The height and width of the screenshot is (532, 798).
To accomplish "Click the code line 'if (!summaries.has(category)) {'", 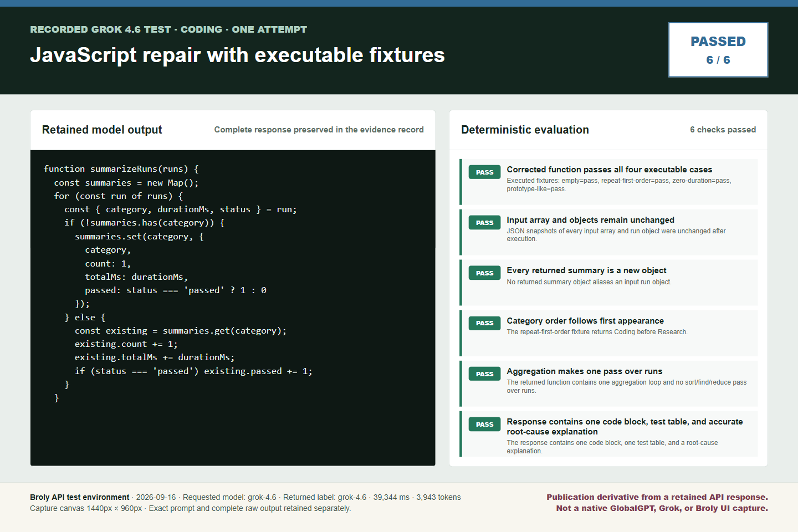I will (144, 223).
